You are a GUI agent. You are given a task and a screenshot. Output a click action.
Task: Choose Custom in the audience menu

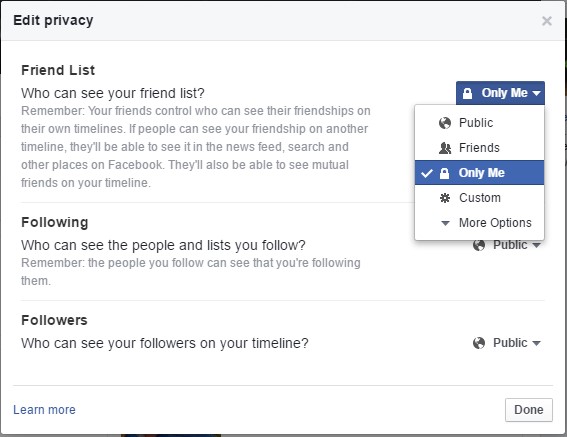479,198
